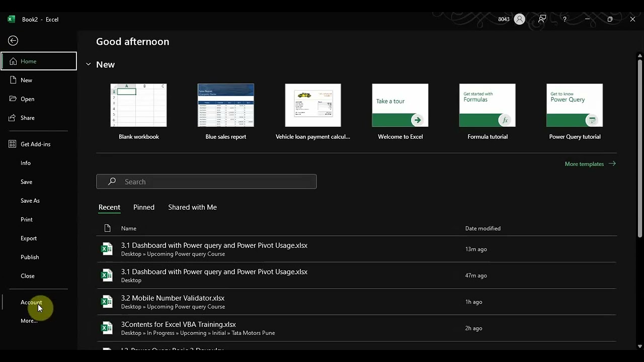Open the user account profile picture icon
This screenshot has height=362, width=644.
coord(520,19)
